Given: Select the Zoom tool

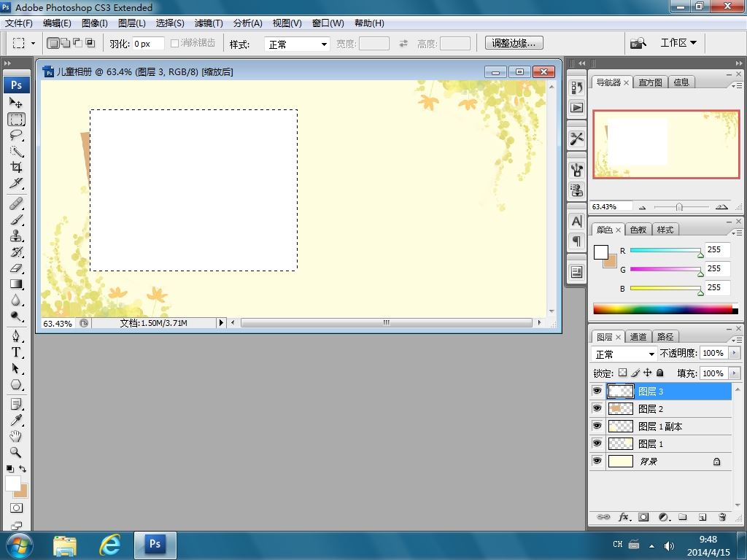Looking at the screenshot, I should [16, 452].
